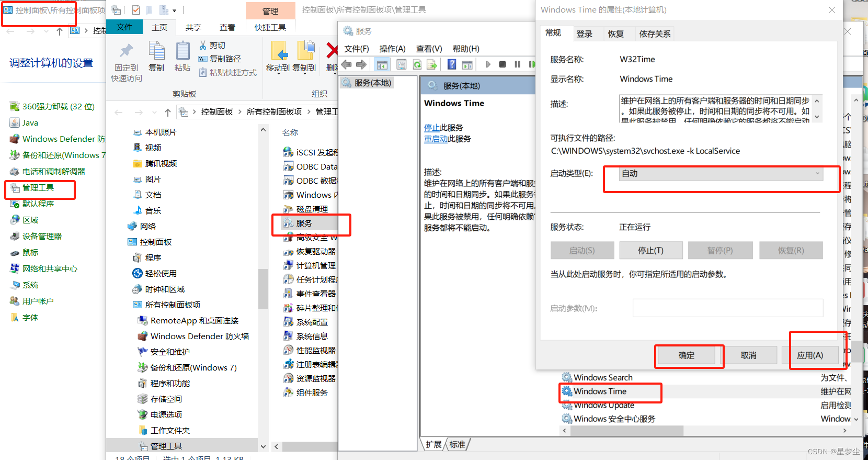Click Forward arrow in Services toolbar

coord(361,64)
